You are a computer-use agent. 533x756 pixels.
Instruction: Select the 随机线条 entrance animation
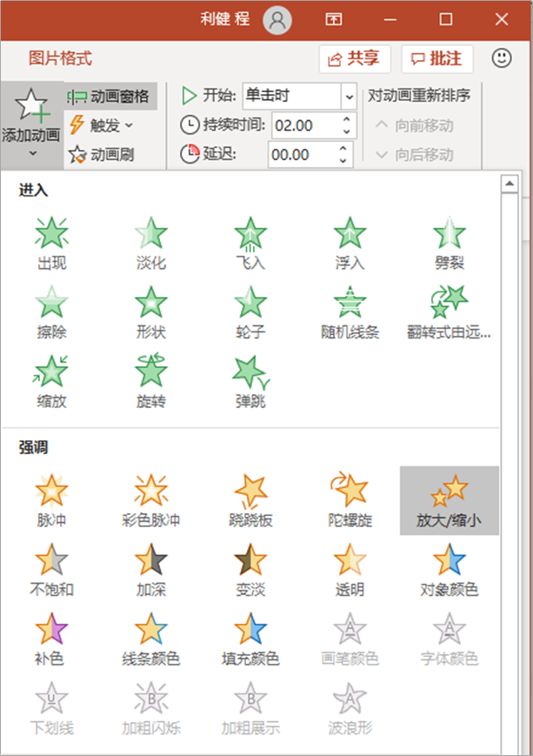pos(350,312)
